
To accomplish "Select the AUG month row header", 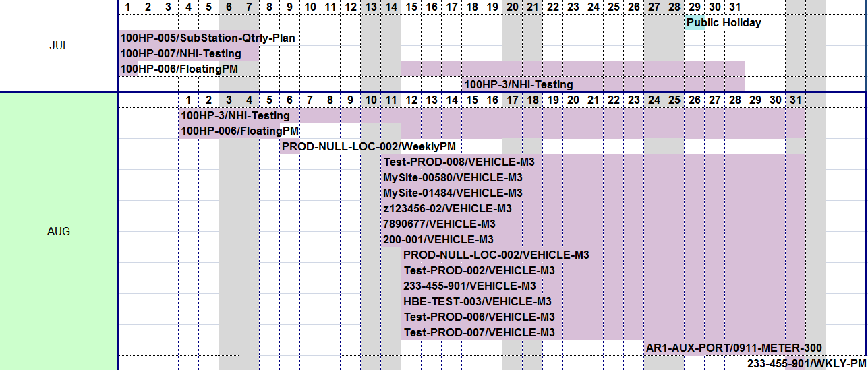I will pos(59,231).
